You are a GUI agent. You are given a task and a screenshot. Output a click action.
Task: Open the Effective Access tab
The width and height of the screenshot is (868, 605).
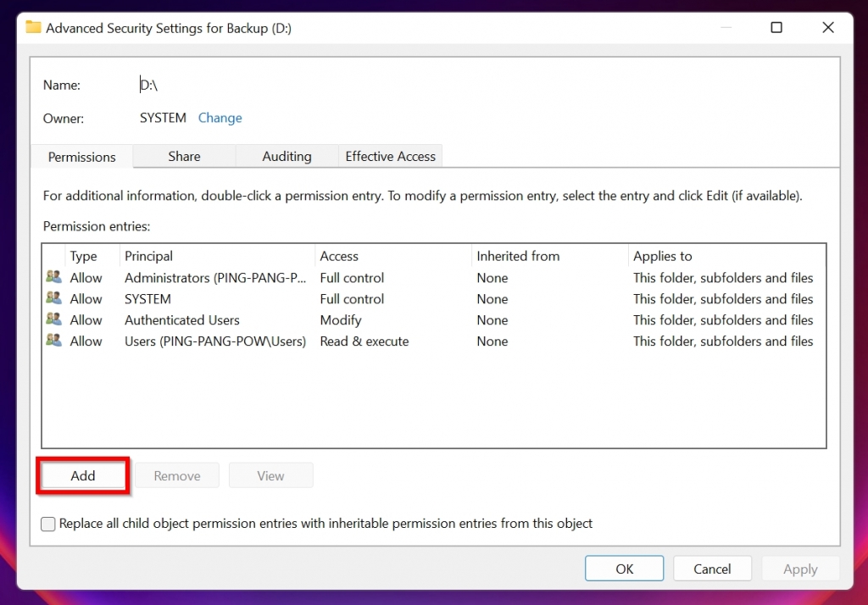point(390,156)
